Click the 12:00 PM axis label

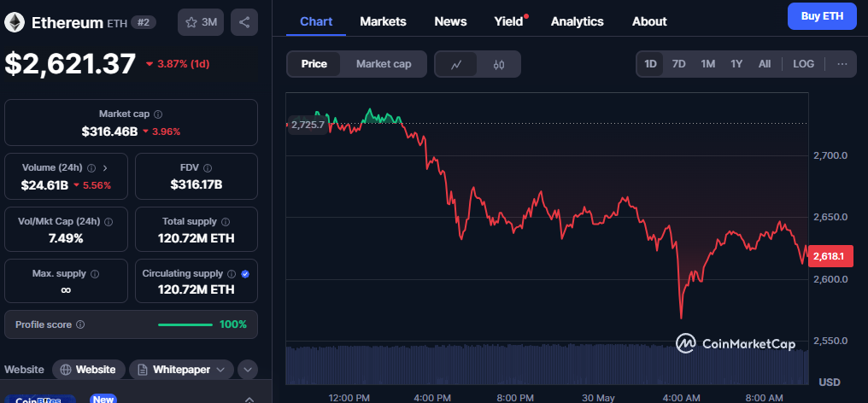(x=349, y=398)
